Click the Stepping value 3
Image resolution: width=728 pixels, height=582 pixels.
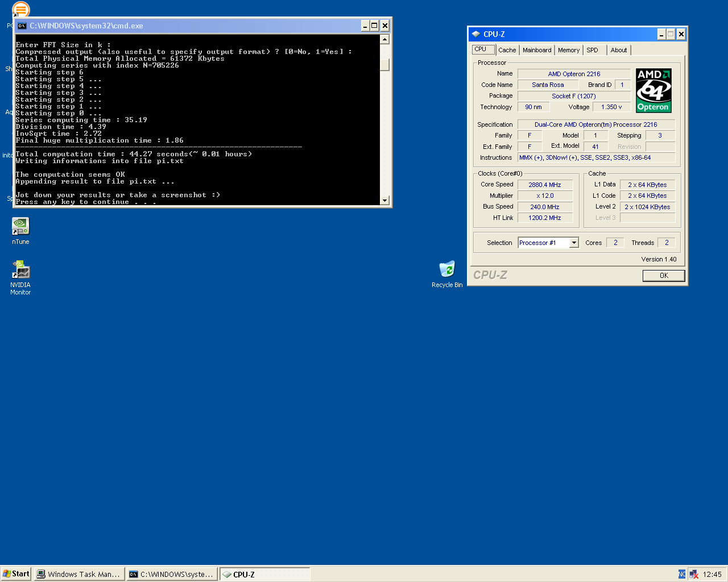(660, 135)
